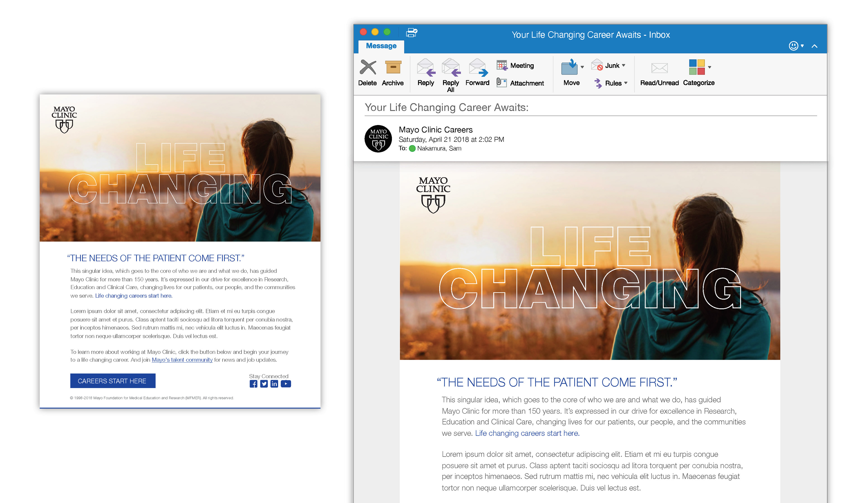This screenshot has width=868, height=503.
Task: Open the Rules dropdown
Action: tap(626, 83)
